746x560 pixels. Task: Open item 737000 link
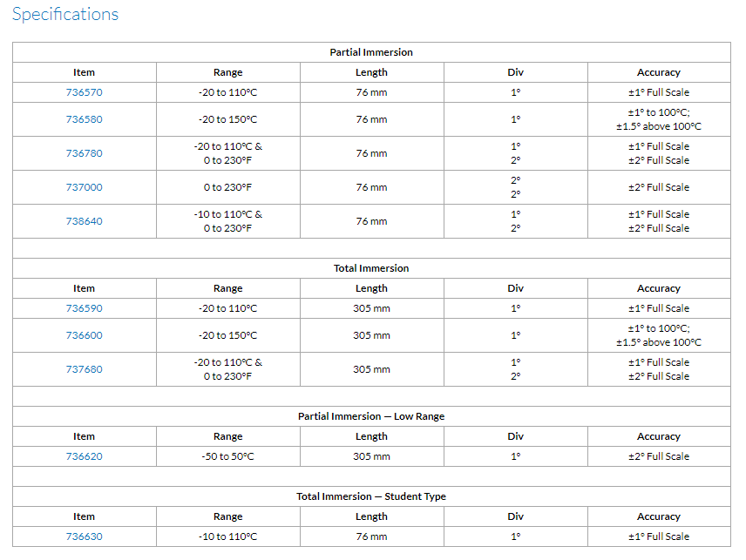point(84,187)
